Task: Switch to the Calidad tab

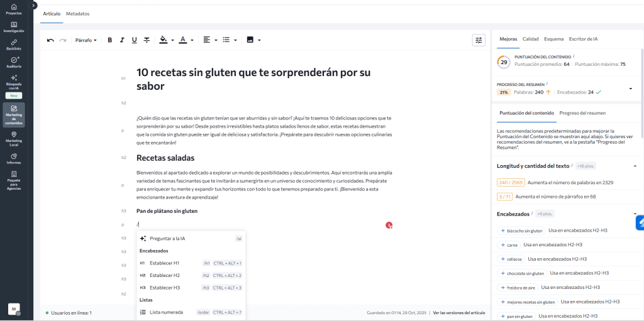Action: point(531,39)
